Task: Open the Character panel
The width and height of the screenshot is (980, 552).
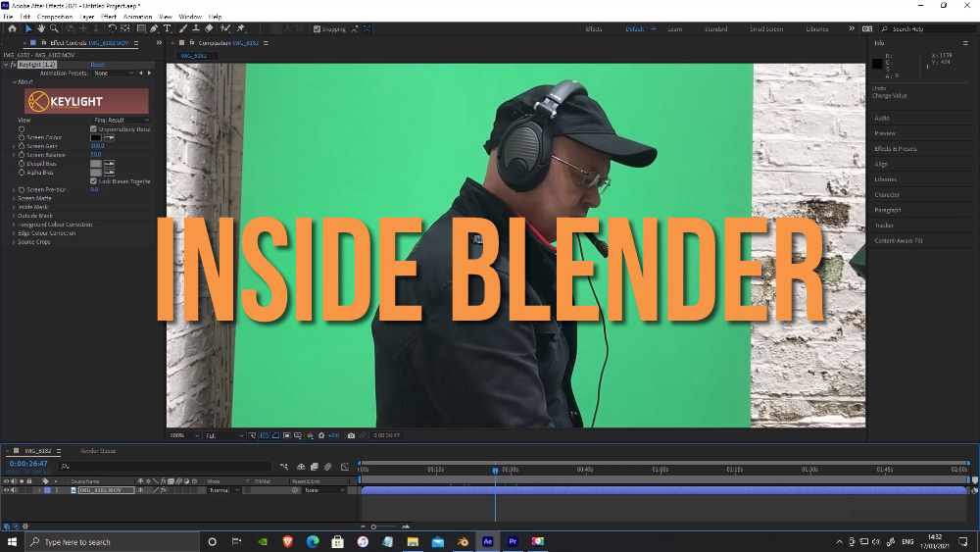Action: pos(887,194)
